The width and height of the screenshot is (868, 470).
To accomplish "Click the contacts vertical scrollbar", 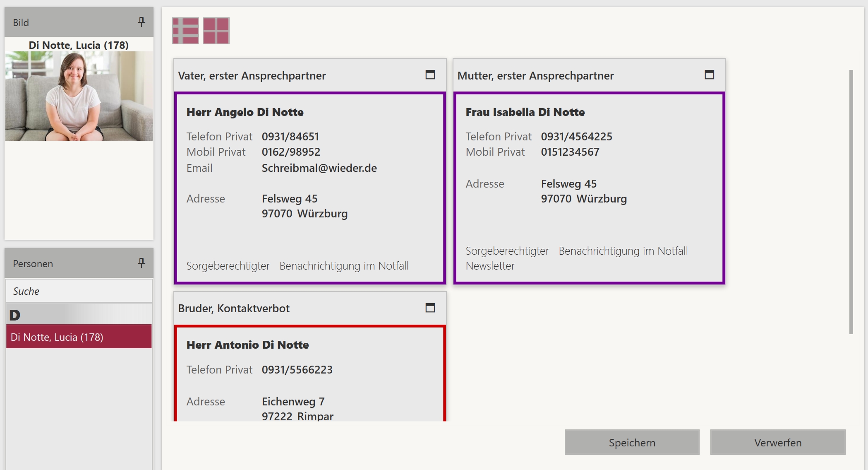I will [x=851, y=201].
